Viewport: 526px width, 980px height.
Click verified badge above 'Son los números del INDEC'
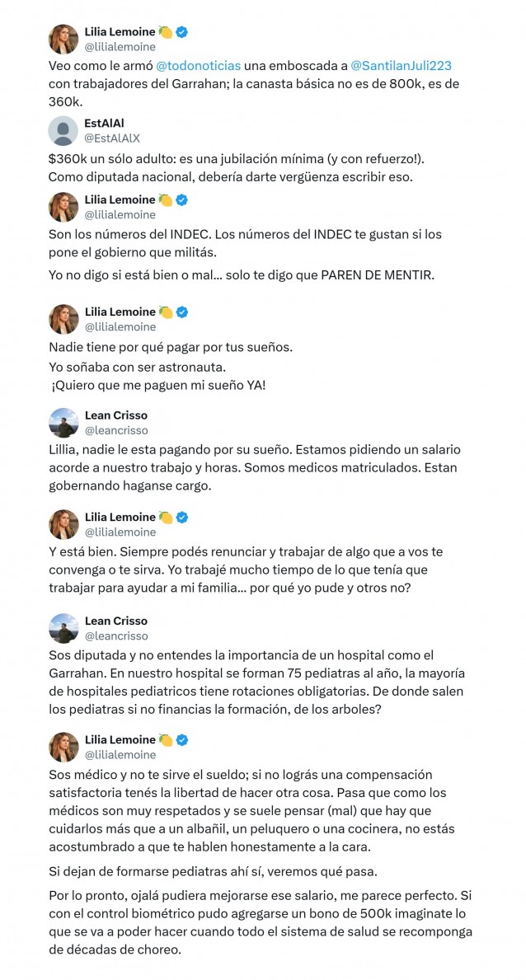182,199
